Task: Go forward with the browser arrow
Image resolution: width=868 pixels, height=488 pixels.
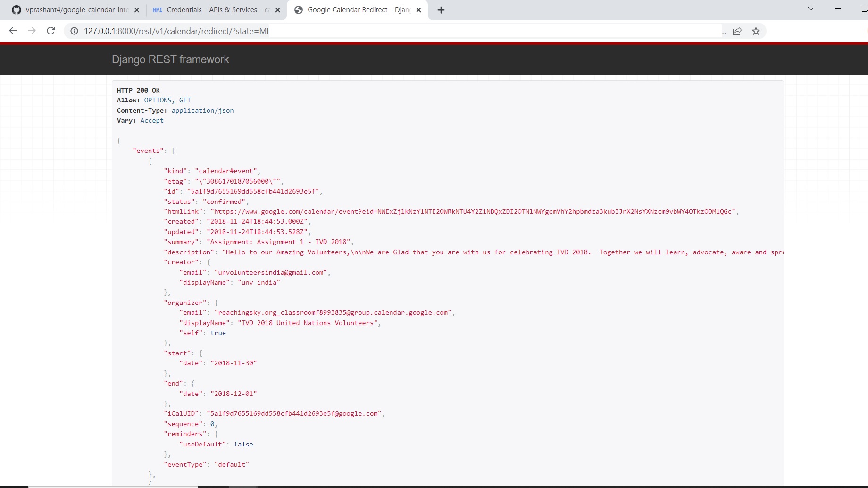Action: tap(32, 31)
